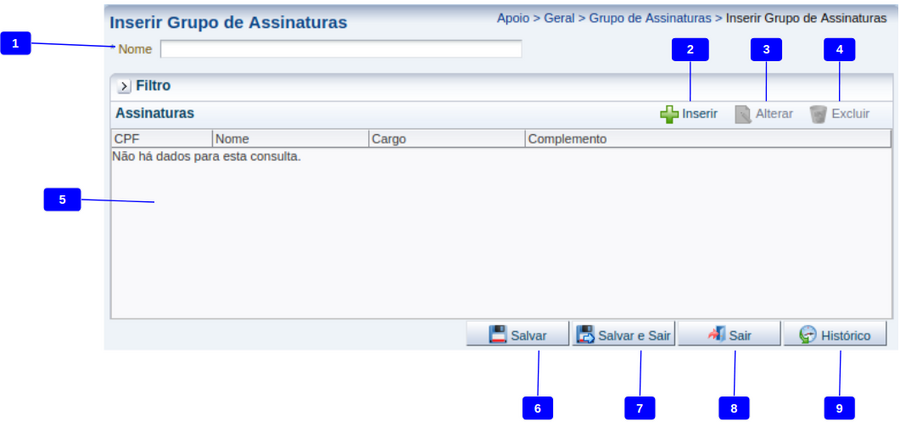Click inside the Nome text field

tap(340, 49)
